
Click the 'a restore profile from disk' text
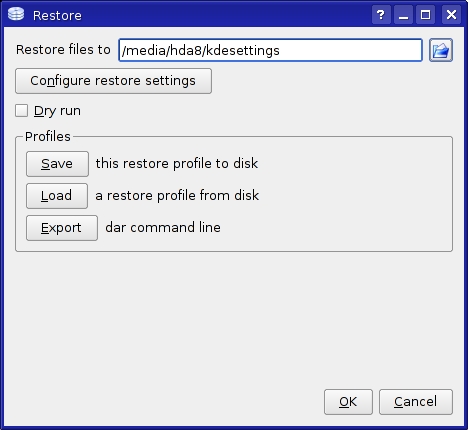[x=177, y=196]
